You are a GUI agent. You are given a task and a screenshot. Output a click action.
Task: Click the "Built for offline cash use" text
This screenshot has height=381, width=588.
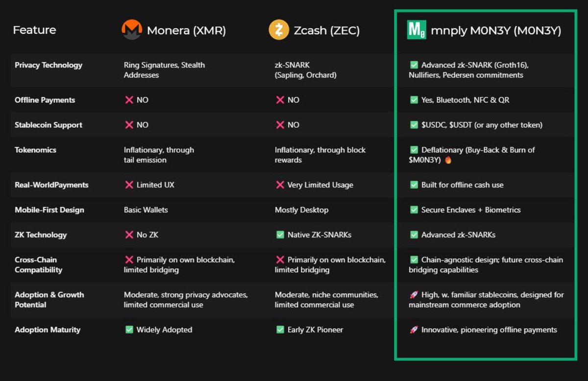tap(462, 185)
